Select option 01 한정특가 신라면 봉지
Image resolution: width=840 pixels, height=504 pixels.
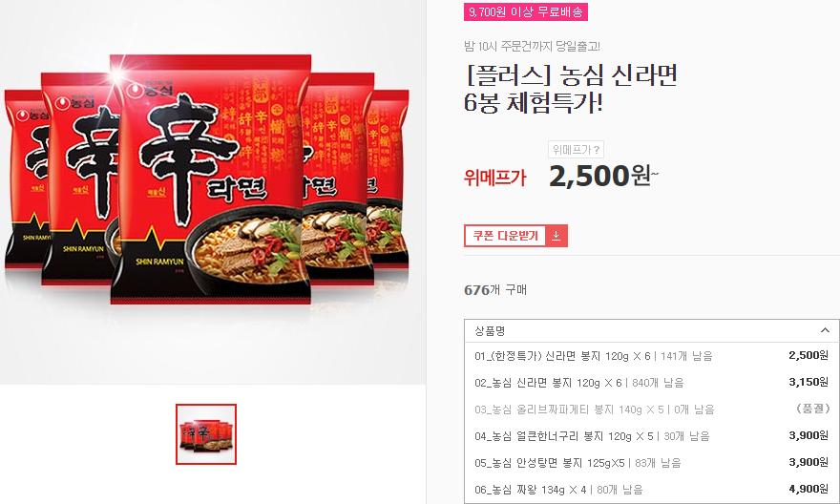(651, 356)
